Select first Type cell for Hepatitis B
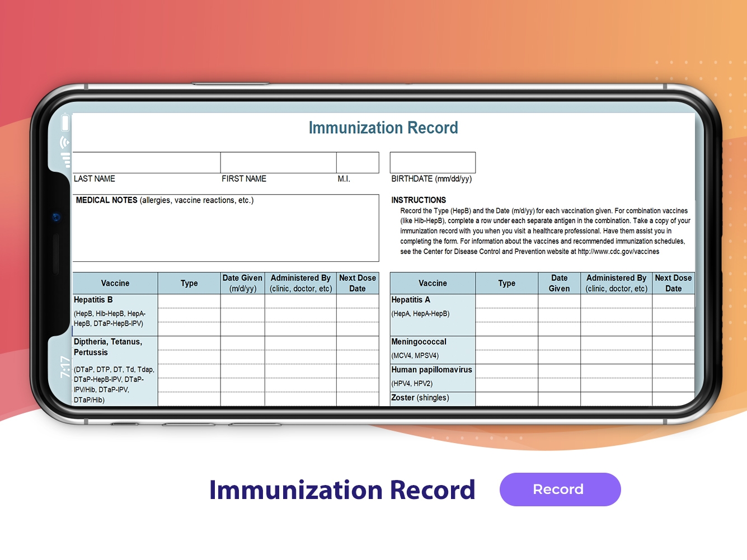747x560 pixels. tap(189, 301)
